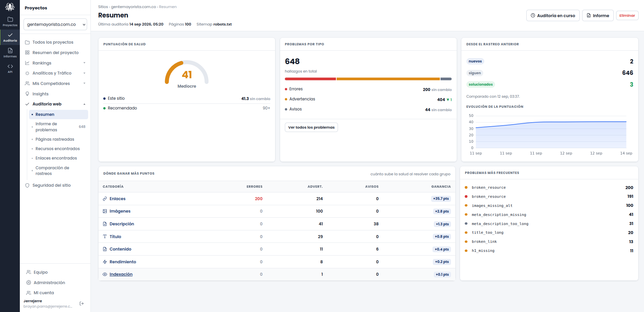Viewport: 644px width, 312px height.
Task: Select the Auditoría checkmark rail icon
Action: 10,37
